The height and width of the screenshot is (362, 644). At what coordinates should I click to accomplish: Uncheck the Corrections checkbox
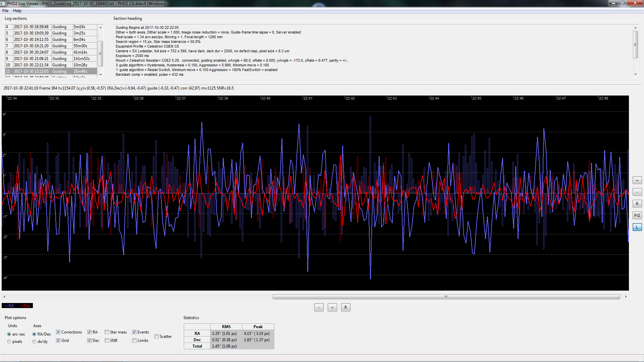tap(58, 332)
